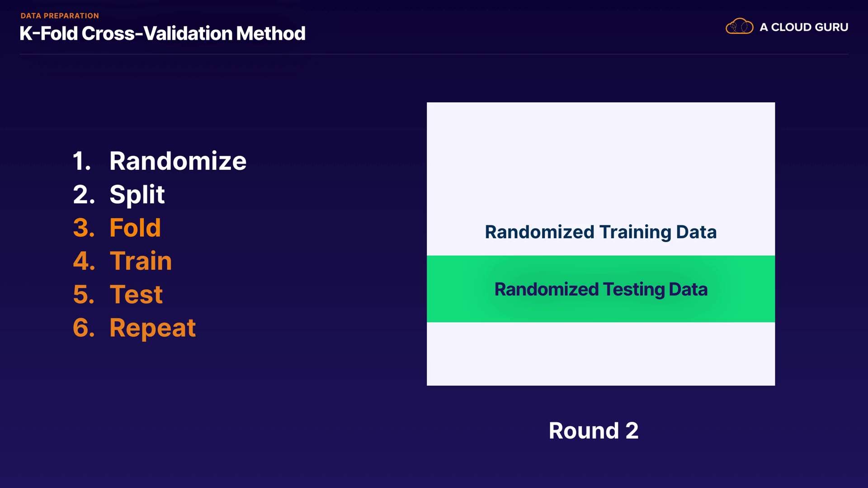This screenshot has width=868, height=488.
Task: Click the orange number 6 before Repeat
Action: click(x=84, y=328)
